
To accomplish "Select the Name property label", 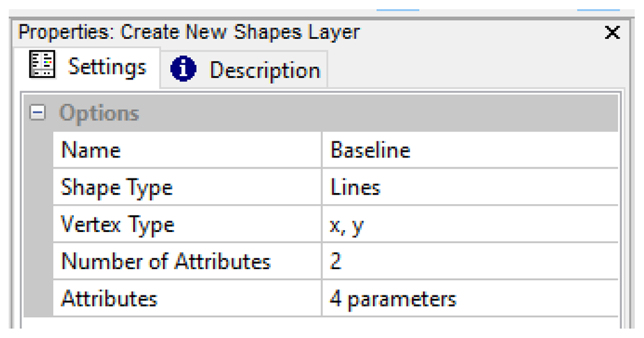I will click(91, 151).
